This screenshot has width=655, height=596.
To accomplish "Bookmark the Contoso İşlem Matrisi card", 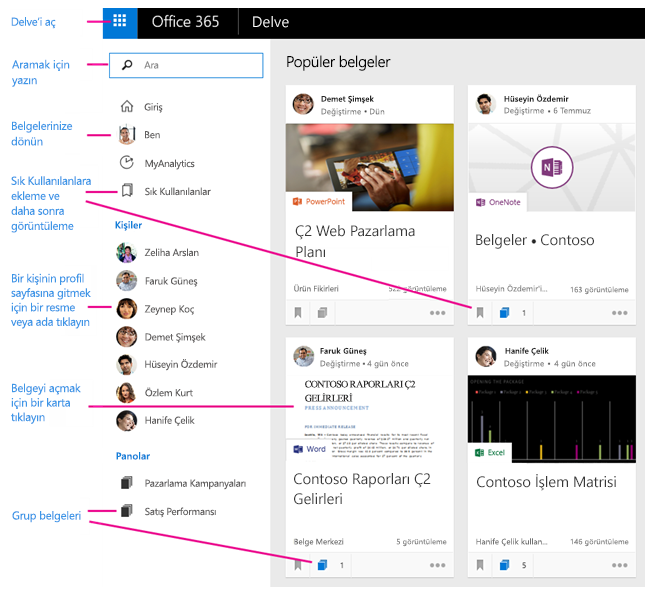I will click(x=480, y=566).
